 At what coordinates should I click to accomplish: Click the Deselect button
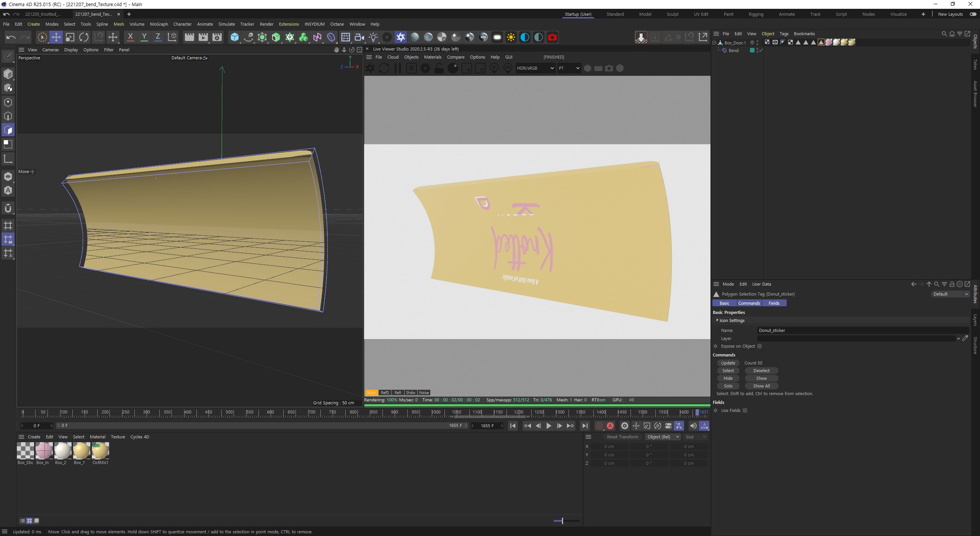(x=761, y=371)
